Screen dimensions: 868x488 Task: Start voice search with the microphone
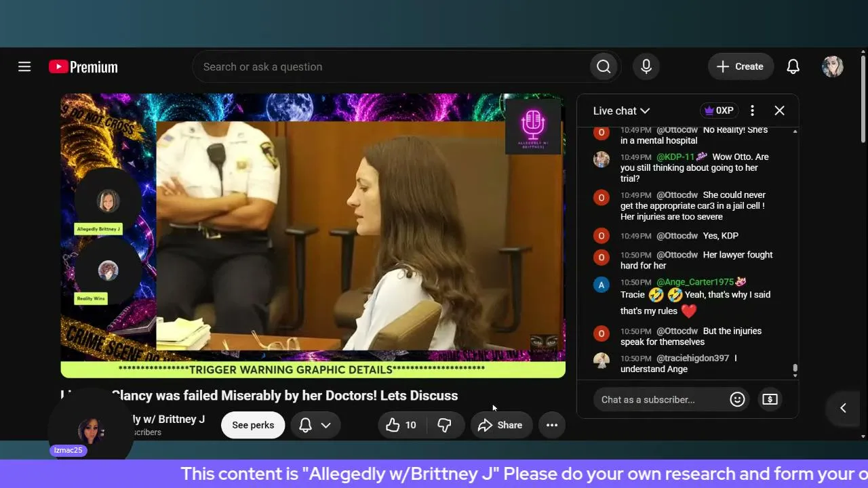pos(646,66)
